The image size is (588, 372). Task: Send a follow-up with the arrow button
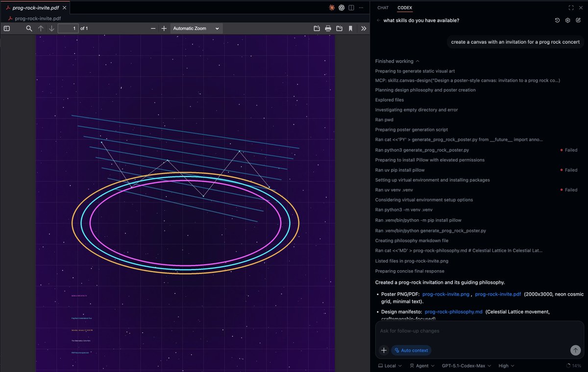click(575, 350)
